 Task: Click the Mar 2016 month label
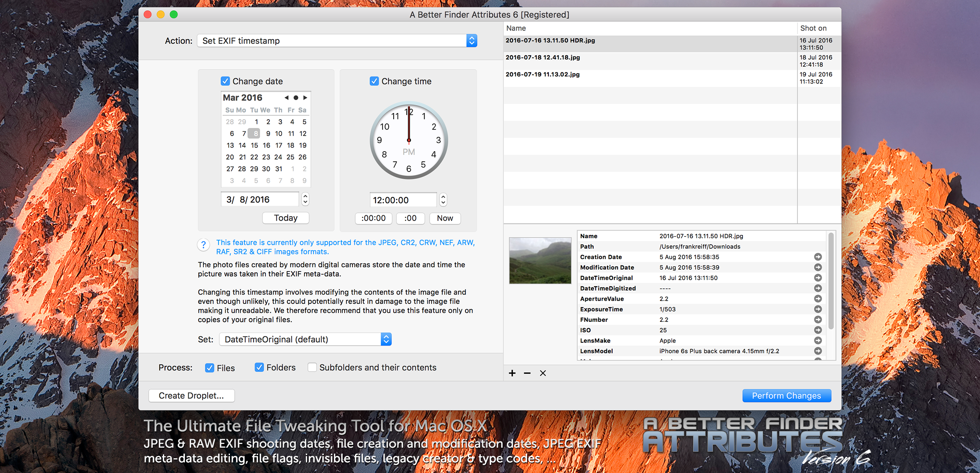[243, 98]
